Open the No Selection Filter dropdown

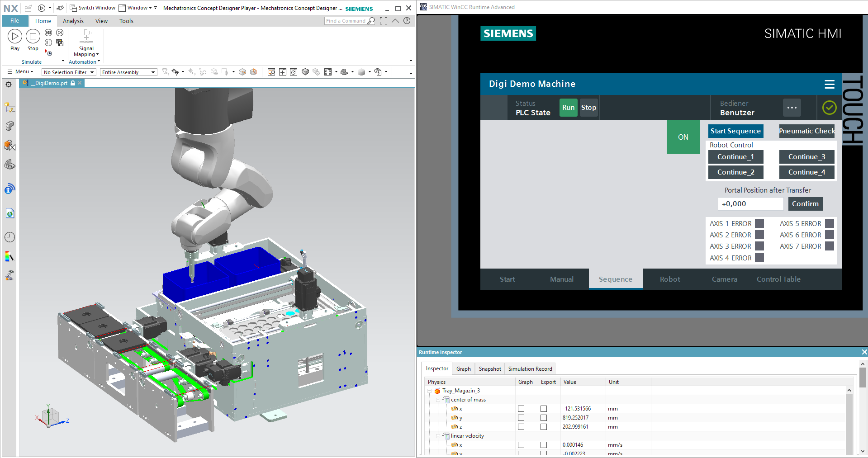point(69,72)
